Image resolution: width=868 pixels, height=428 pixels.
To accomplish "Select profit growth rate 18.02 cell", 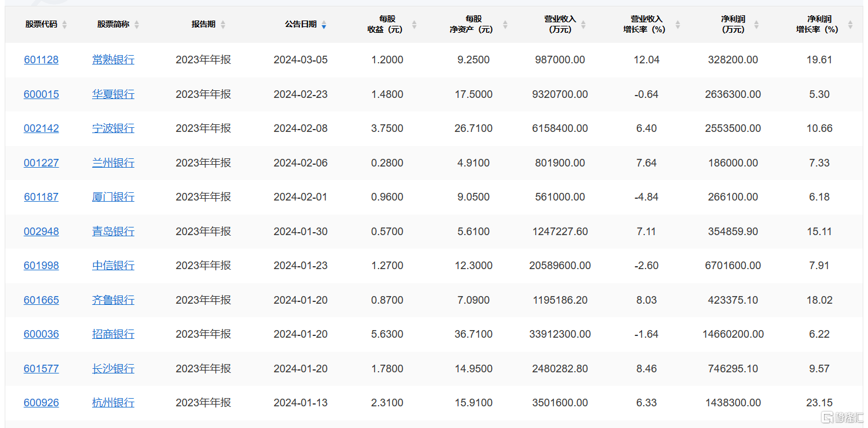I will coord(819,300).
